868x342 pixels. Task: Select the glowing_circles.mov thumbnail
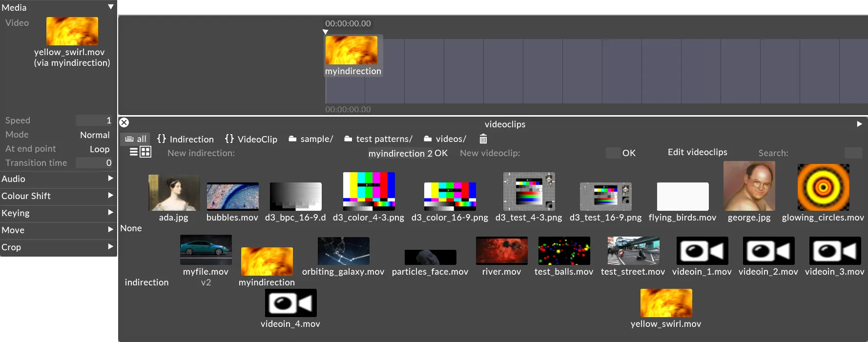click(823, 187)
